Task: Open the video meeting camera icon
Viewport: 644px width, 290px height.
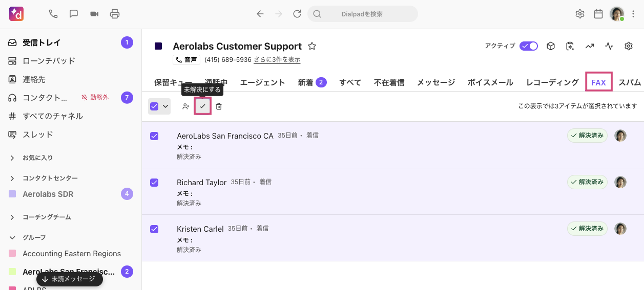Action: pyautogui.click(x=94, y=14)
